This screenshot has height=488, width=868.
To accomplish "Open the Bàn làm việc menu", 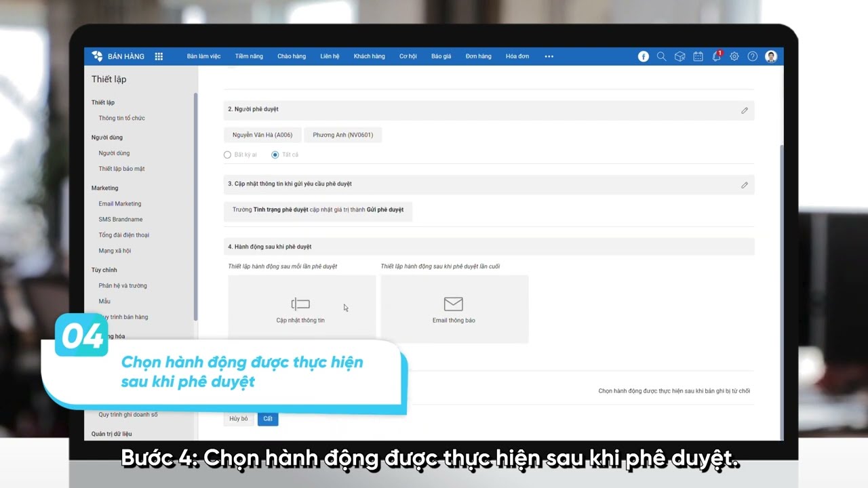I will point(203,56).
